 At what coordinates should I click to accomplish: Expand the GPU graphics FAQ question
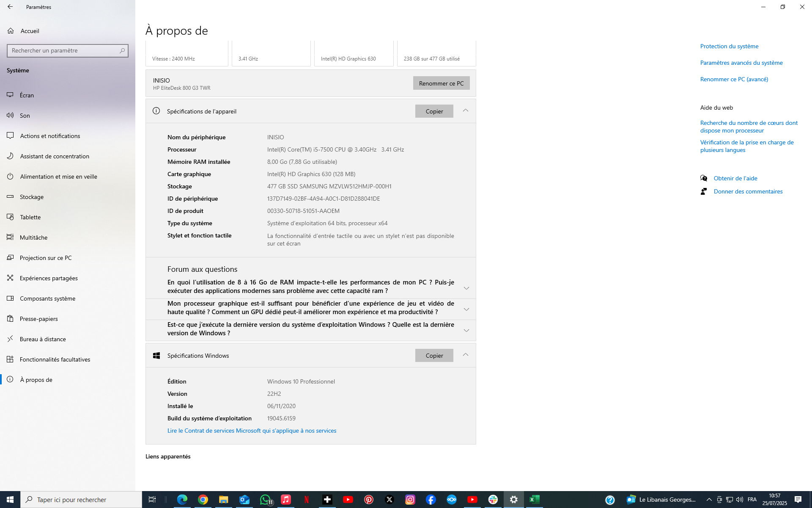[x=466, y=309]
